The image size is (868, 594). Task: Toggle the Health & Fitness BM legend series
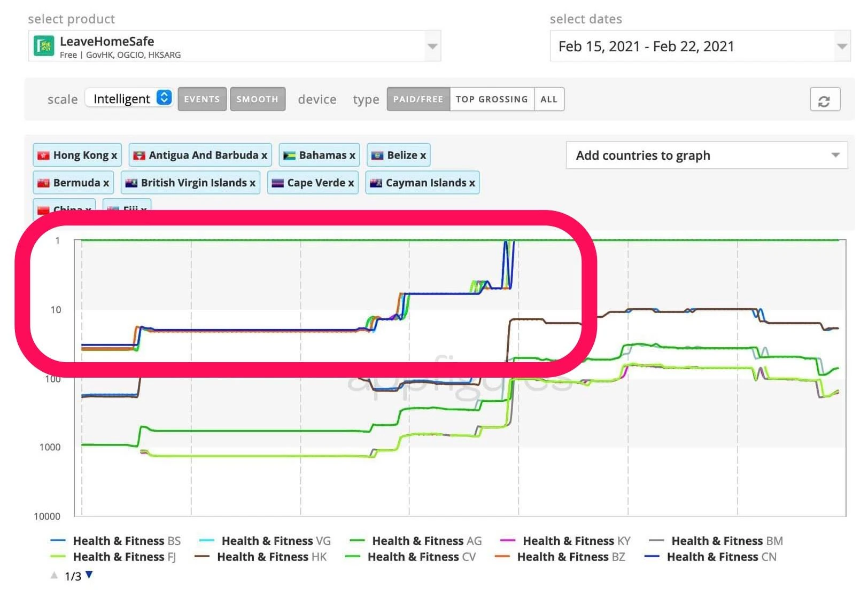click(716, 541)
